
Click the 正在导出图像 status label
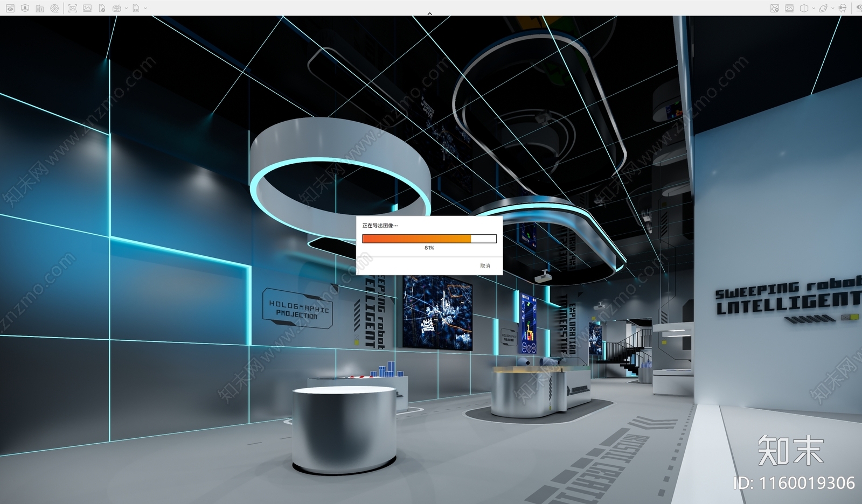tap(380, 226)
